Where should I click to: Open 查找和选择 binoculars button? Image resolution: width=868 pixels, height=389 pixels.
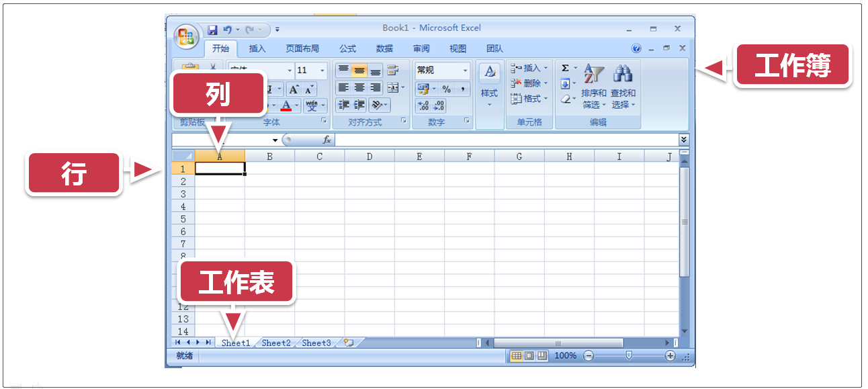click(623, 87)
